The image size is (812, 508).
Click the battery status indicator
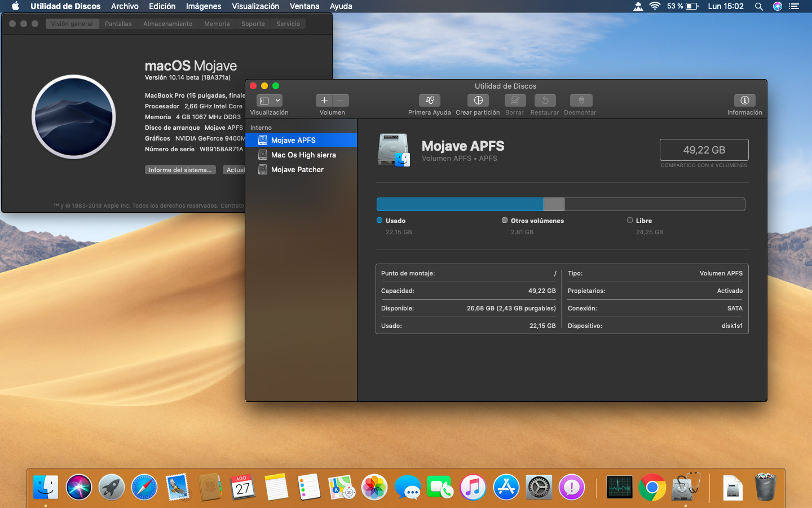tap(683, 6)
